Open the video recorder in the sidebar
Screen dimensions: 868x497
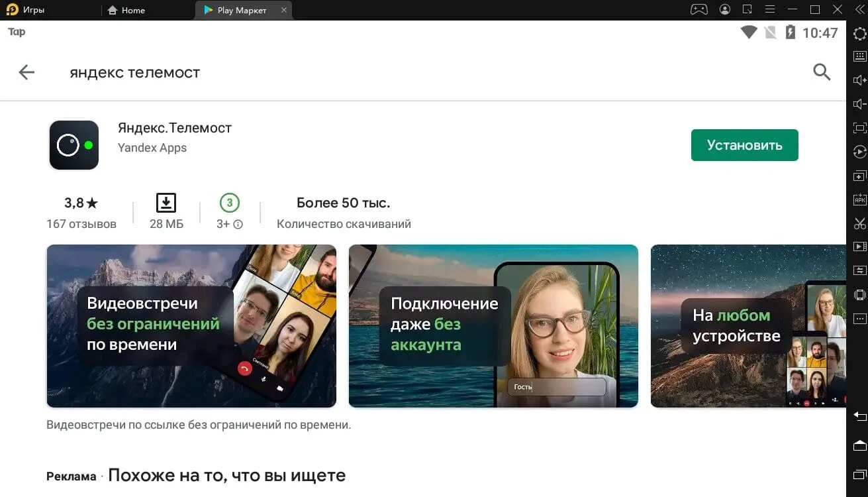pos(859,247)
